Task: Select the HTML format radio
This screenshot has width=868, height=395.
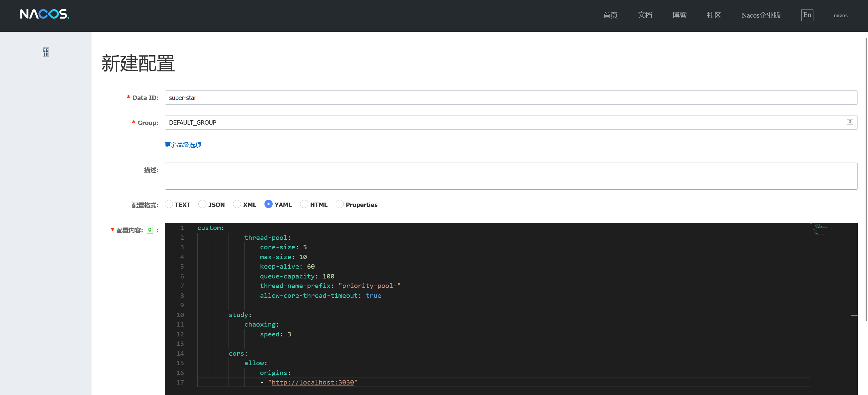Action: (304, 204)
